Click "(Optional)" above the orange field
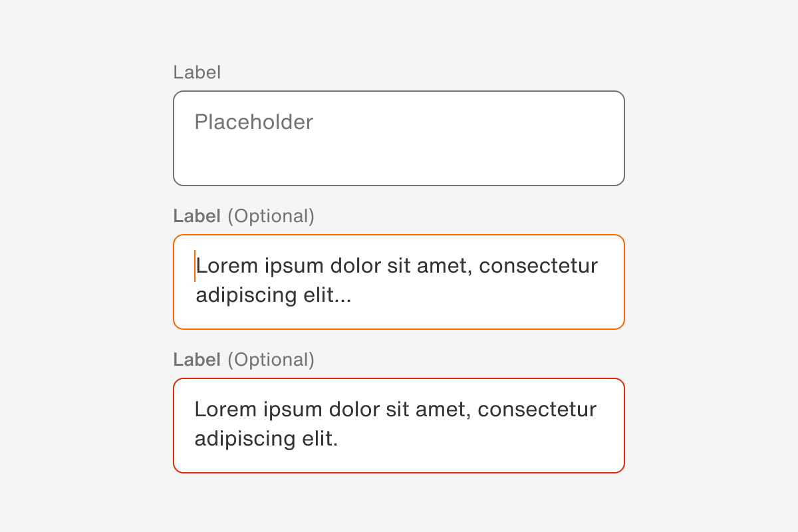The image size is (798, 532). click(x=271, y=216)
